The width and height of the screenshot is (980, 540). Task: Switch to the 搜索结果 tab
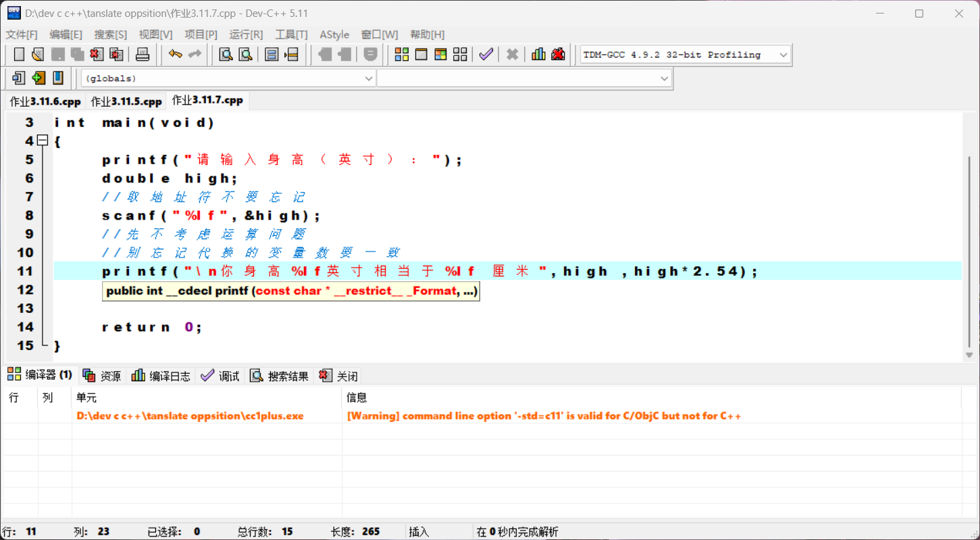point(279,376)
